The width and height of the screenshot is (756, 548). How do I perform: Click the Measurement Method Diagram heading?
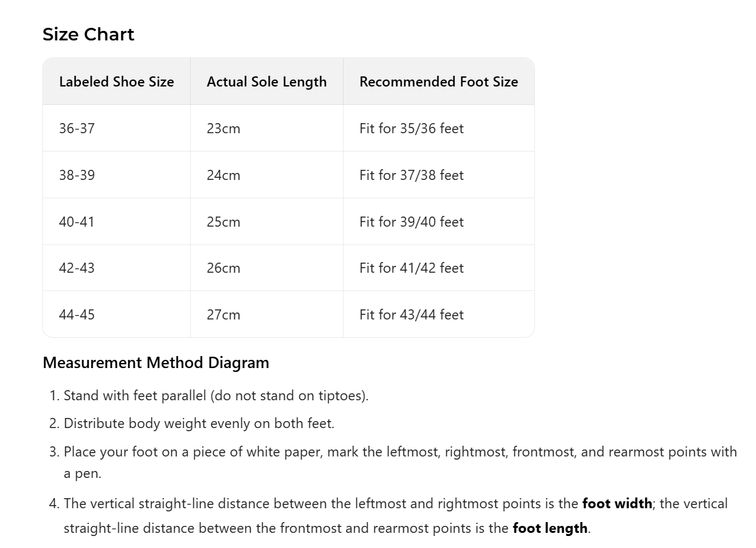pyautogui.click(x=156, y=362)
